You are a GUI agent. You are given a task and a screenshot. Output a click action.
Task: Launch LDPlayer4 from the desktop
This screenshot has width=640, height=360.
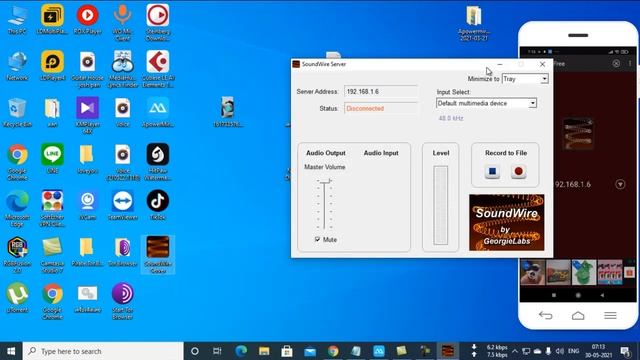click(52, 66)
